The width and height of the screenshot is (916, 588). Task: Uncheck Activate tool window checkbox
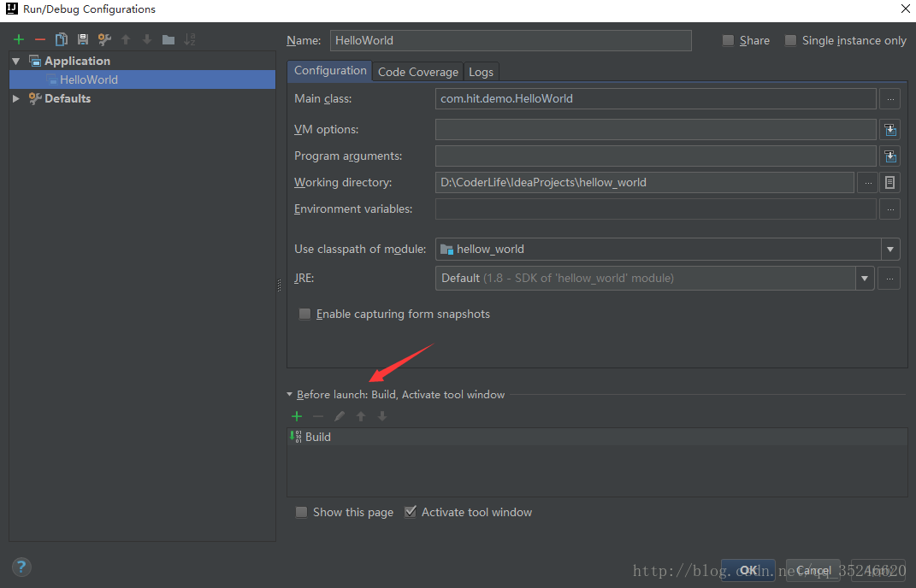click(410, 512)
